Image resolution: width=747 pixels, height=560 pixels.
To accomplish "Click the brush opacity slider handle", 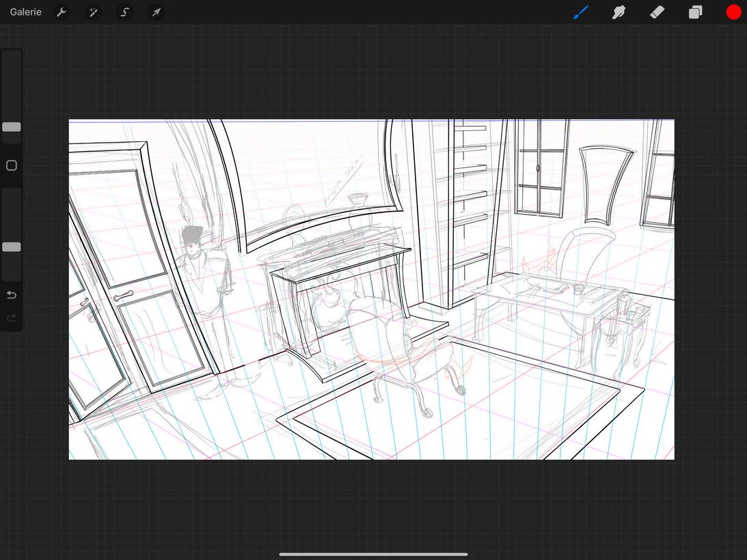I will [12, 247].
